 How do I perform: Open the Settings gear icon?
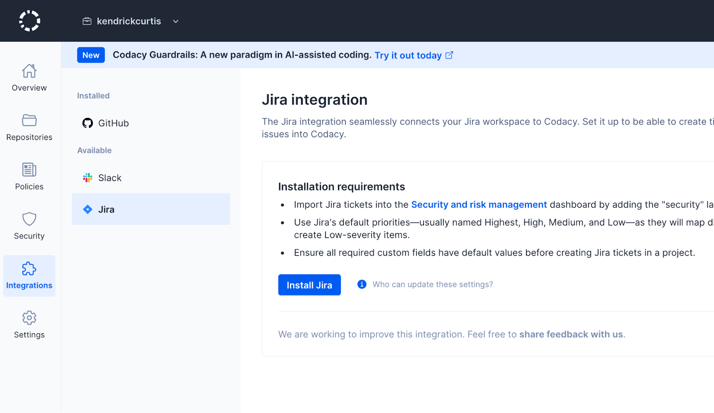click(x=29, y=318)
